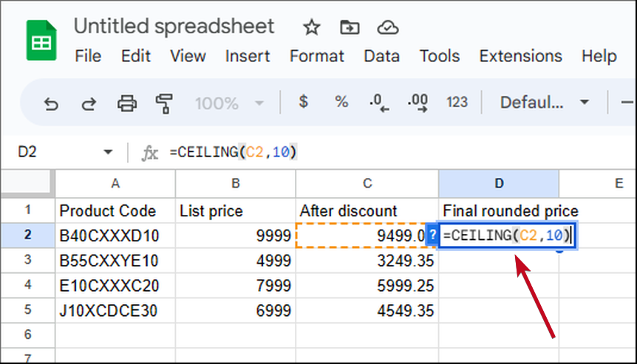Click the name box showing D2
This screenshot has width=637, height=364.
(27, 152)
